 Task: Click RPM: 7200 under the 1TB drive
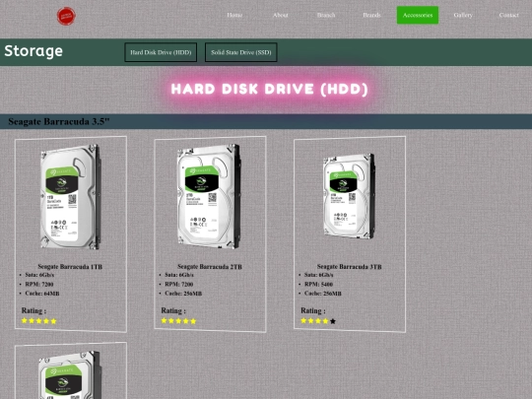point(39,285)
